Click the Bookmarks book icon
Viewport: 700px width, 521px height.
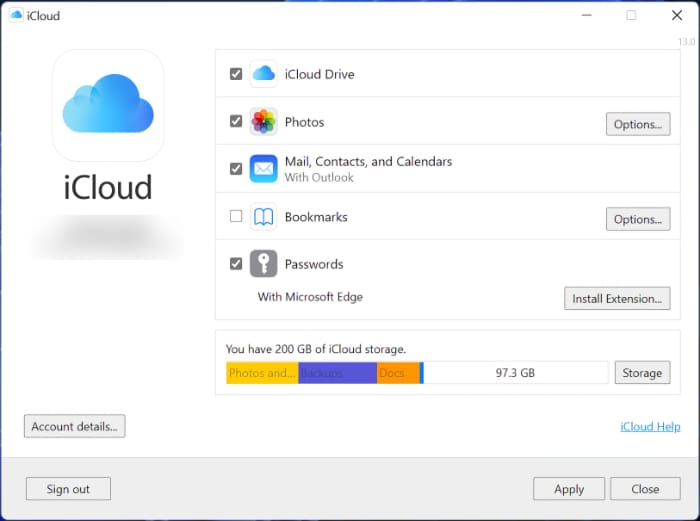tap(263, 217)
